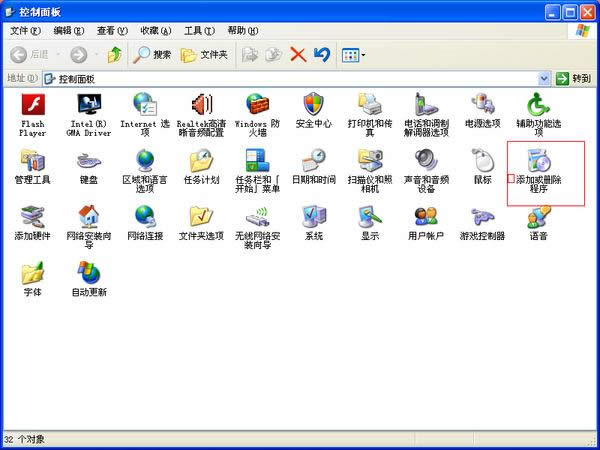This screenshot has width=600, height=450.
Task: Expand the back button history arrow
Action: 56,54
